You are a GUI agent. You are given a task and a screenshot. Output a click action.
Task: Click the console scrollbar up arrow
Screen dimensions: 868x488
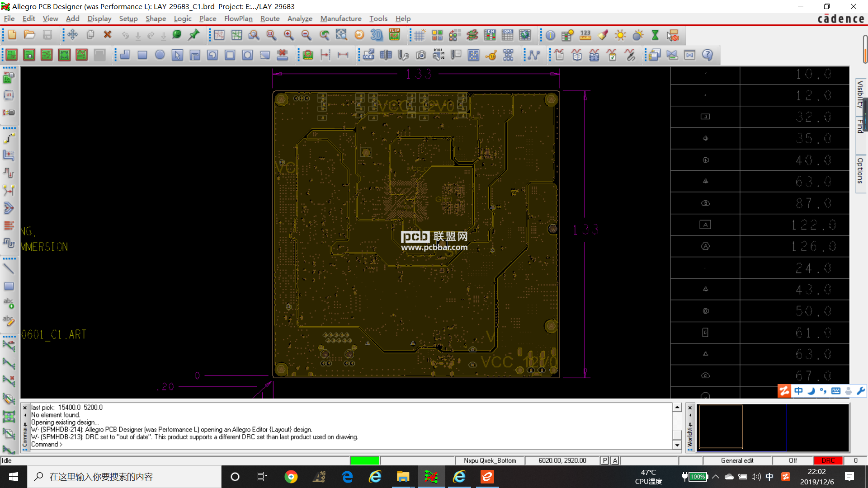[x=677, y=407]
